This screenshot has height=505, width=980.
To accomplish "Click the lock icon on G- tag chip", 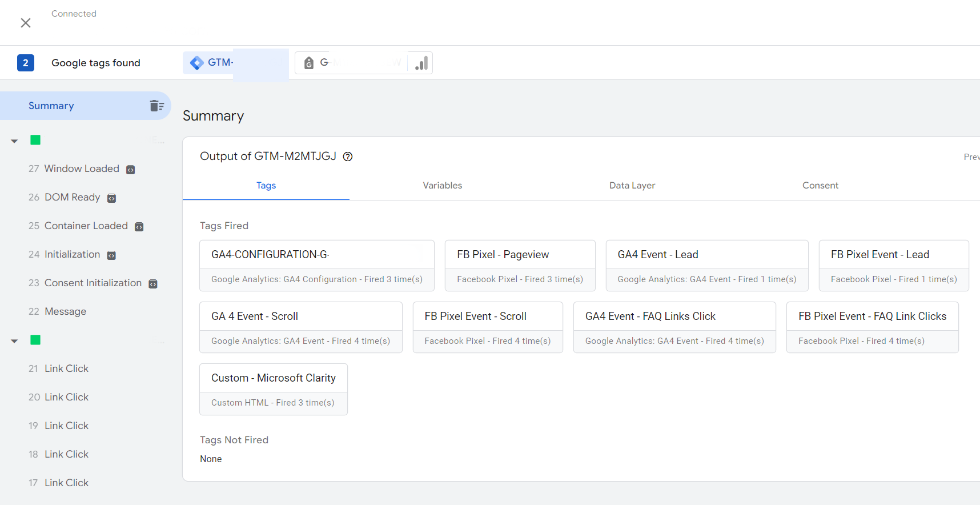I will (x=309, y=63).
